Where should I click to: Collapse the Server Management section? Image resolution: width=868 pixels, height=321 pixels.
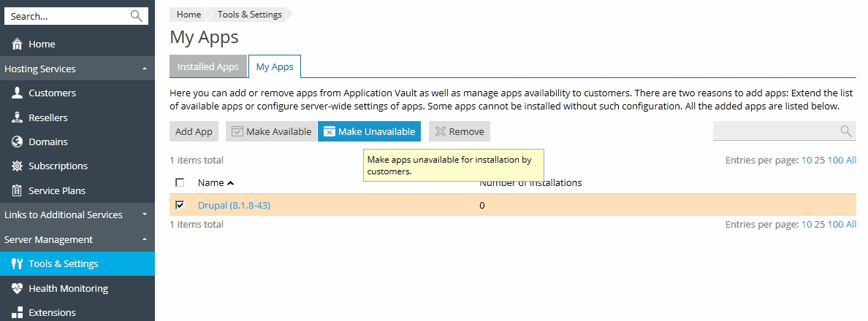145,239
